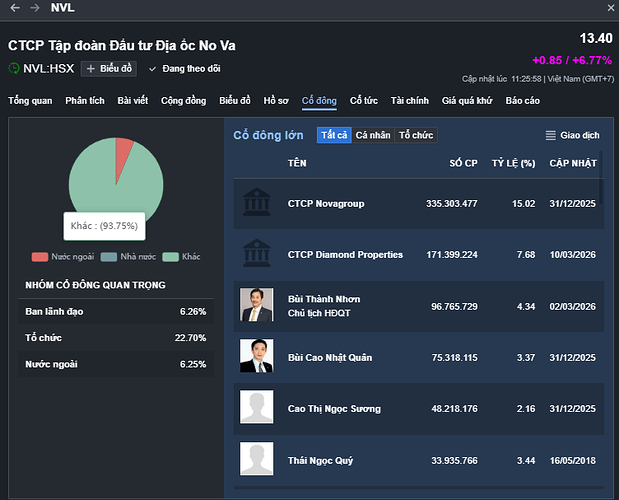Click Thái Ngọc Quý's placeholder avatar
Screen dimensions: 619x500
click(257, 458)
